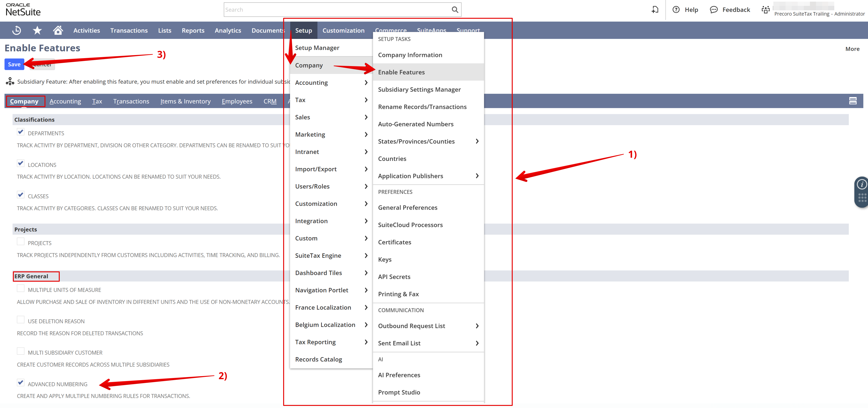Enable Multi Subsidiary Customer checkbox

[21, 351]
